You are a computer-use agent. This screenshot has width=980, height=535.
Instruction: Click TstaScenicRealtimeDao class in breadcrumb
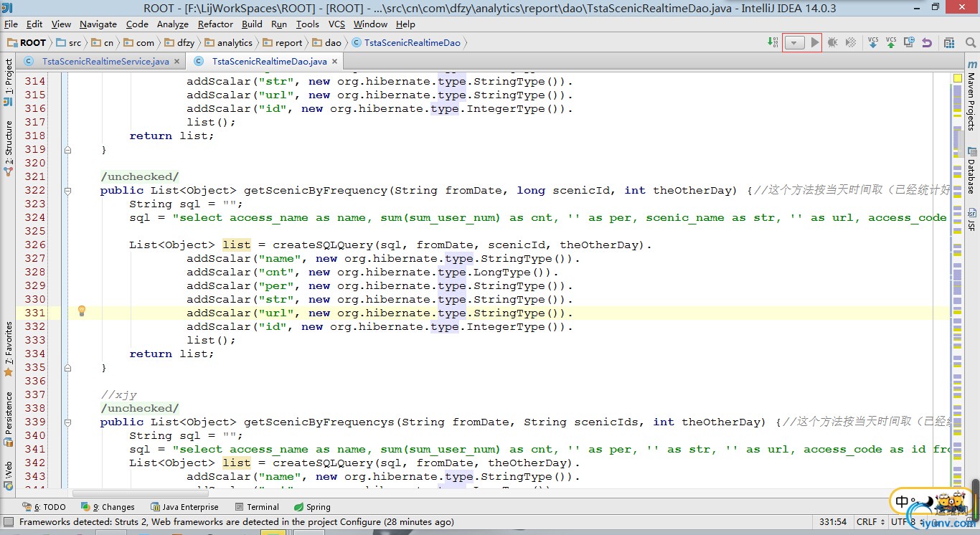(406, 42)
